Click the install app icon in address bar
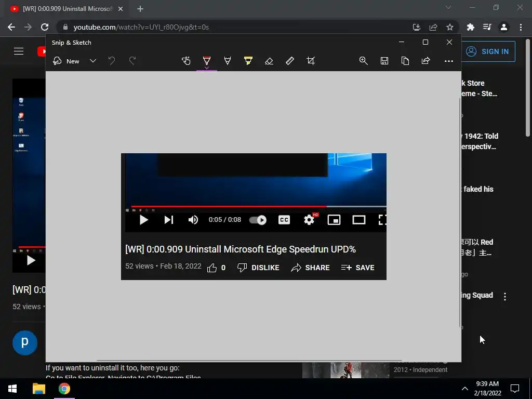Image resolution: width=532 pixels, height=399 pixels. [x=416, y=27]
